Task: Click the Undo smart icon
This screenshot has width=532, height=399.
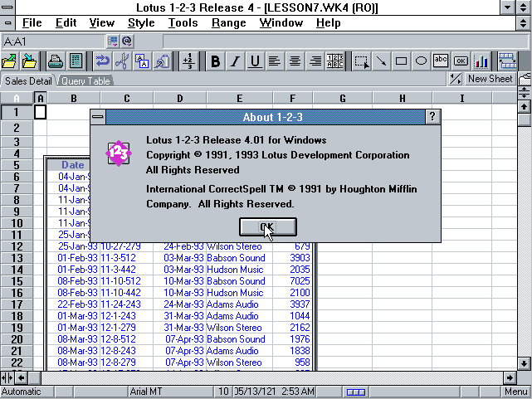Action: click(x=102, y=61)
